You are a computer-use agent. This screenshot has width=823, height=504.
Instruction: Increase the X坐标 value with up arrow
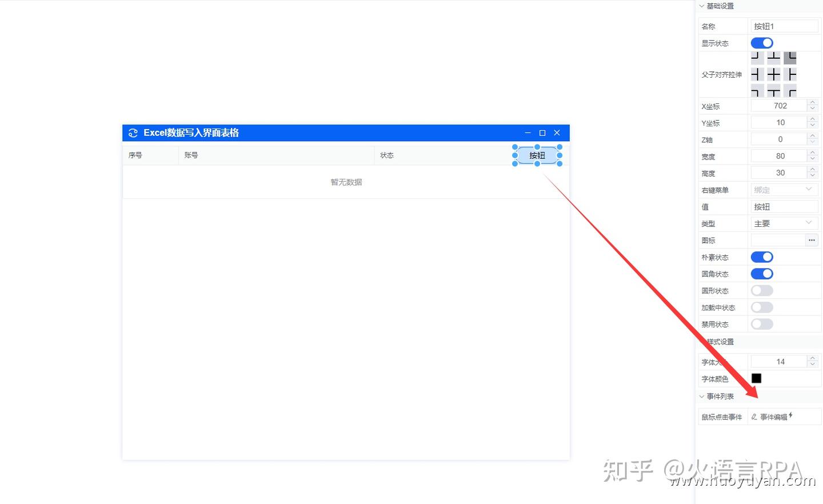coord(813,102)
